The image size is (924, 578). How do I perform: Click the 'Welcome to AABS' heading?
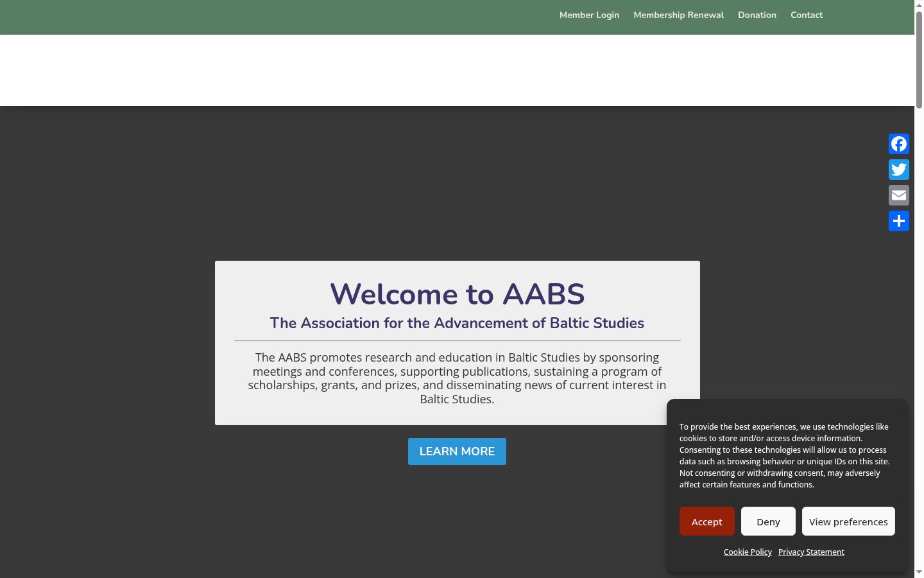457,294
